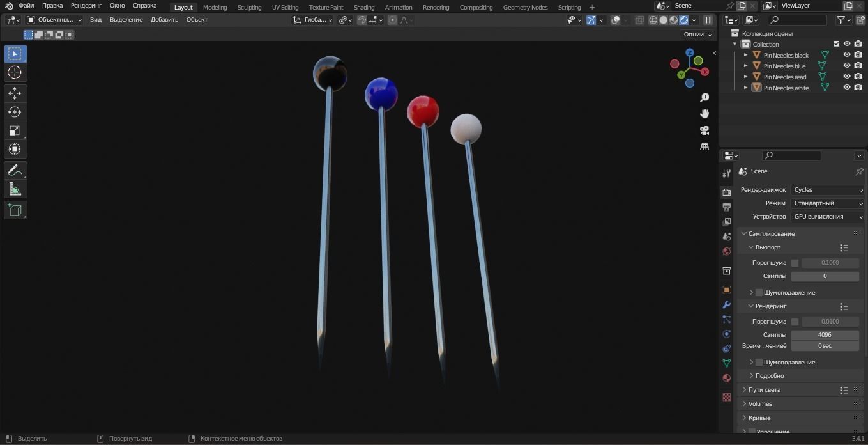Hide the Pin Needles black object
The image size is (868, 445).
point(846,55)
